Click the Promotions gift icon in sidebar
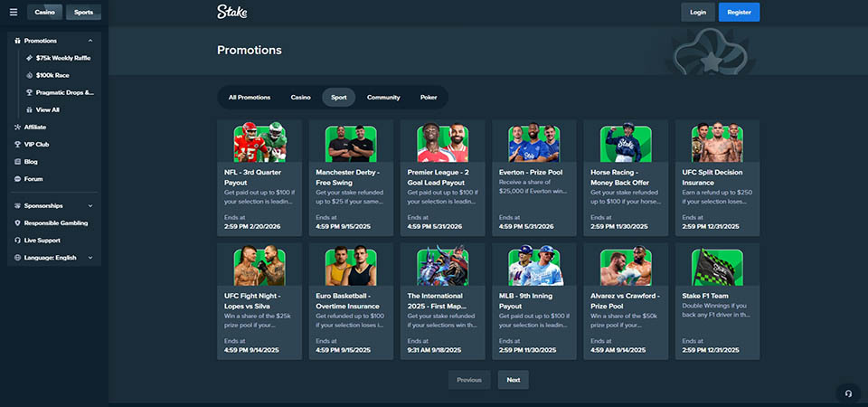Image resolution: width=868 pixels, height=407 pixels. (x=18, y=41)
